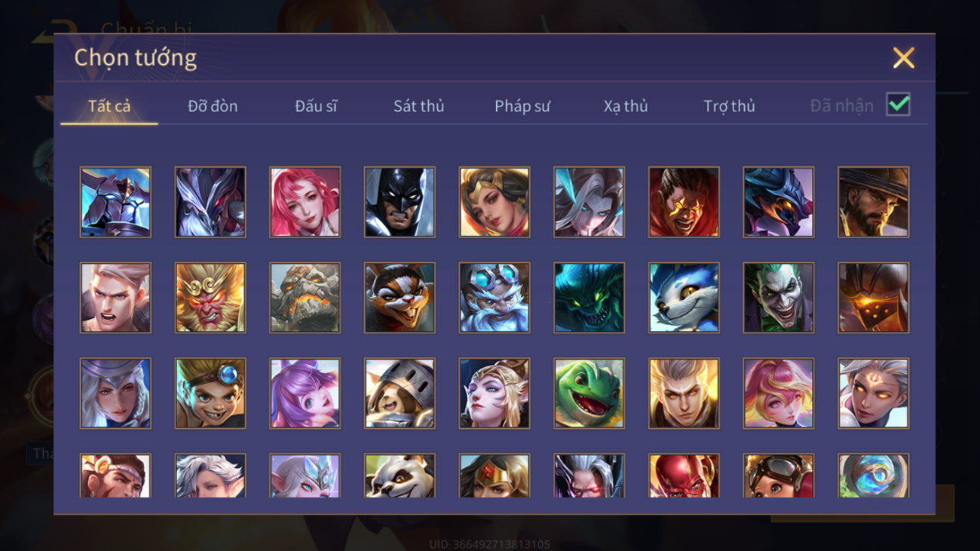Select the blue and white fox hero
The image size is (980, 551).
[x=684, y=298]
